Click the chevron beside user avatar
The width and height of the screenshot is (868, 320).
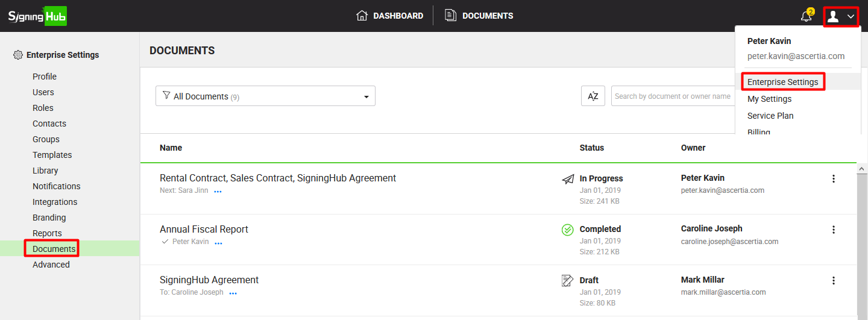[851, 17]
